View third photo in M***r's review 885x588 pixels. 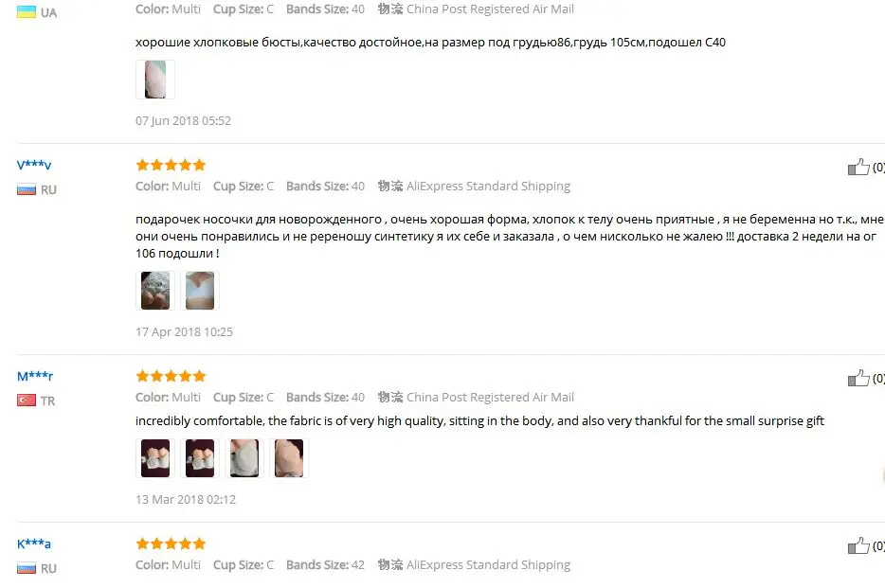point(244,458)
